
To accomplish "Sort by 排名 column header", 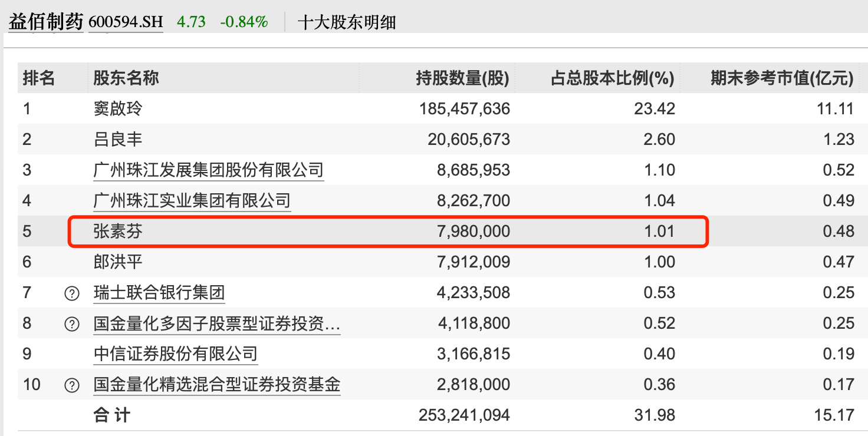I will click(x=39, y=78).
